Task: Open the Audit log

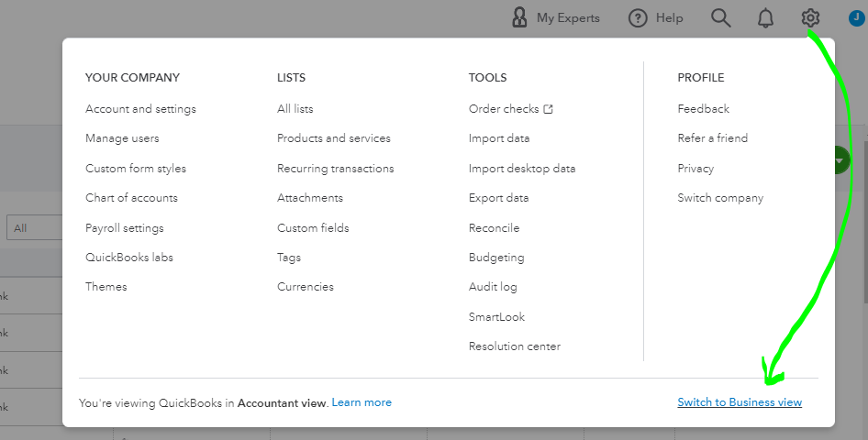Action: pos(493,287)
